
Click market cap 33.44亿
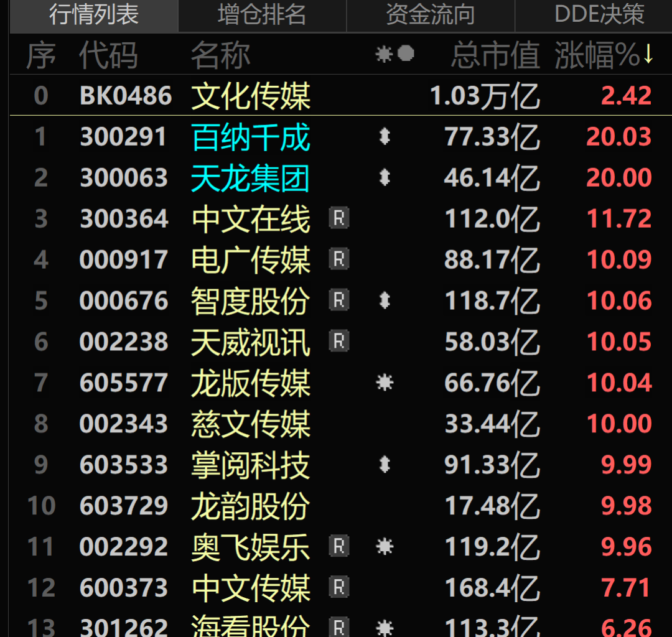click(492, 424)
